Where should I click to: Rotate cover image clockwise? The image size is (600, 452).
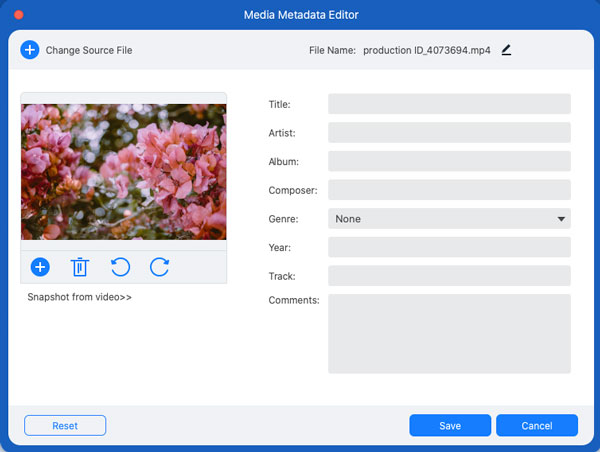click(x=159, y=267)
